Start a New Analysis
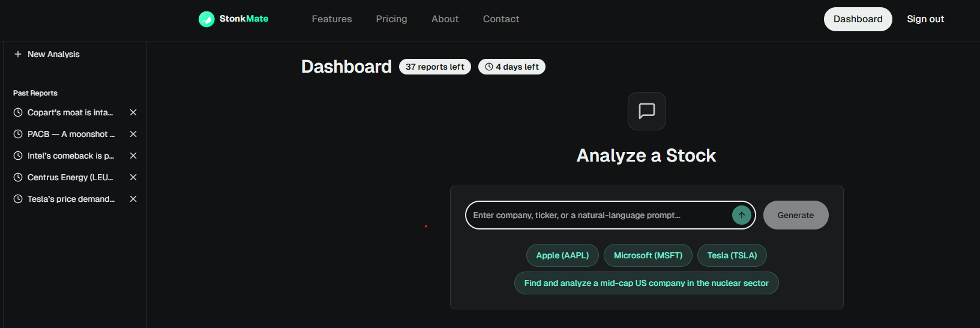This screenshot has height=328, width=980. (x=47, y=54)
